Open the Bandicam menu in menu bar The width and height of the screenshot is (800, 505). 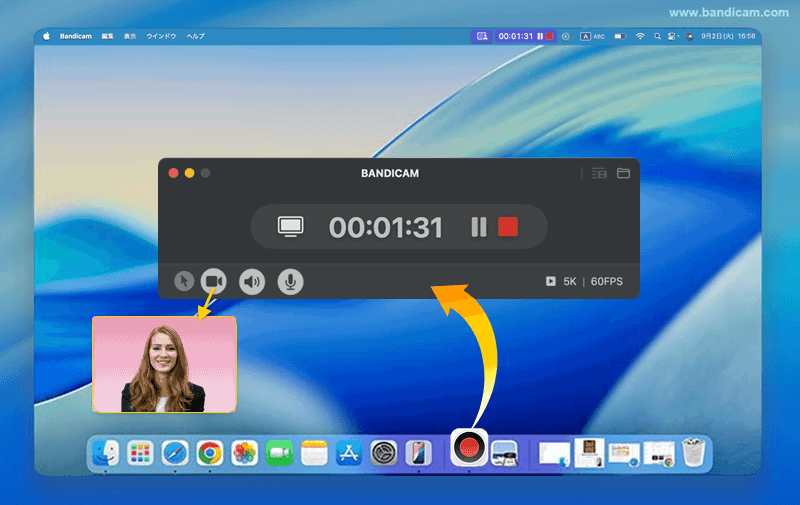tap(75, 36)
